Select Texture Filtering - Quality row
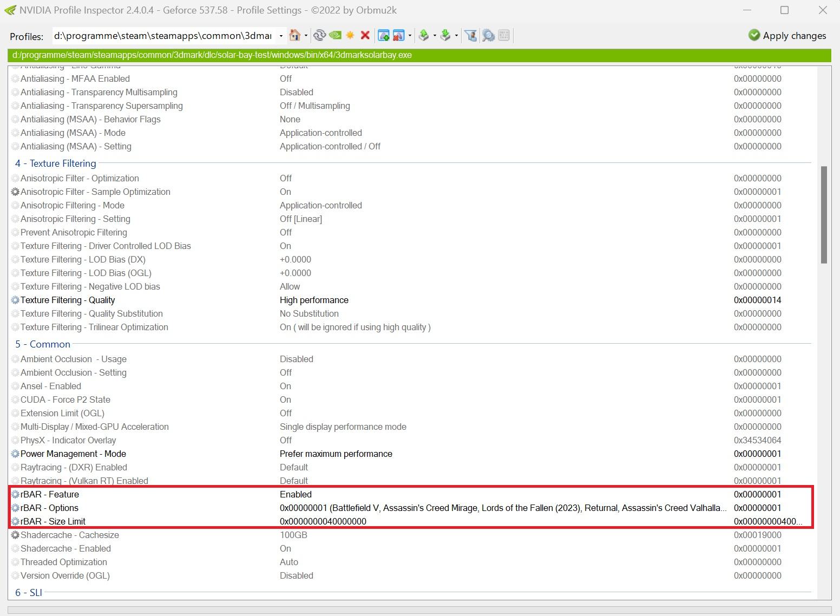This screenshot has height=616, width=840. click(x=411, y=300)
